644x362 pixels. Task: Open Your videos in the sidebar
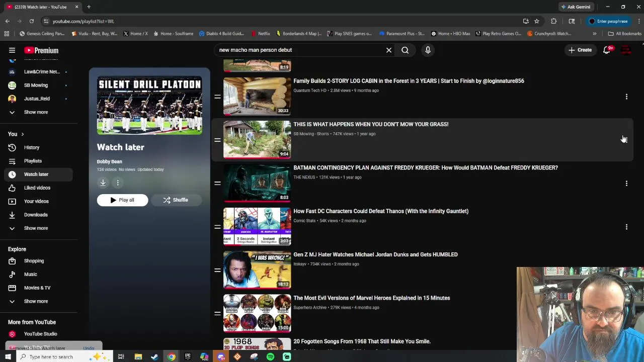point(38,201)
